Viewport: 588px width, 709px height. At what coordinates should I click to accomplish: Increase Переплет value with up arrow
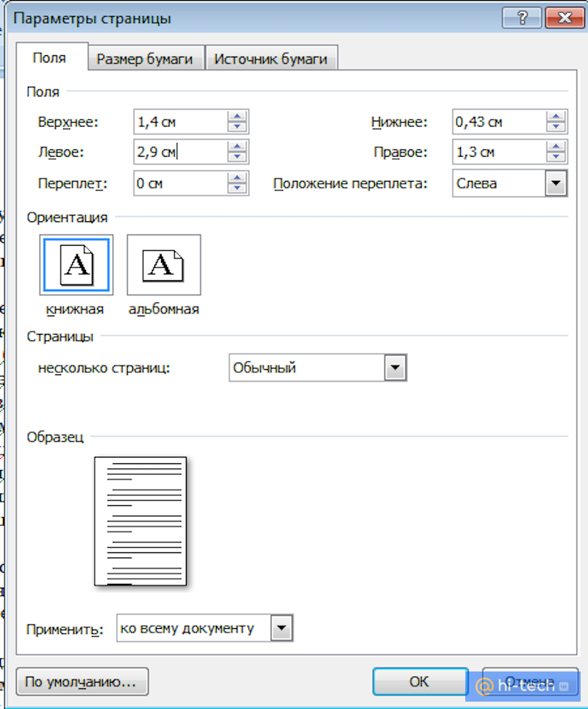[237, 178]
